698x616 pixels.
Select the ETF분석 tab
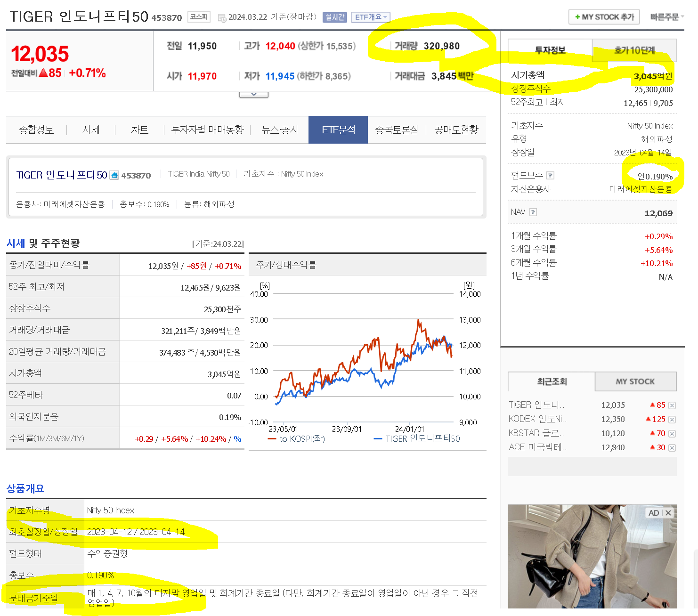pos(338,130)
